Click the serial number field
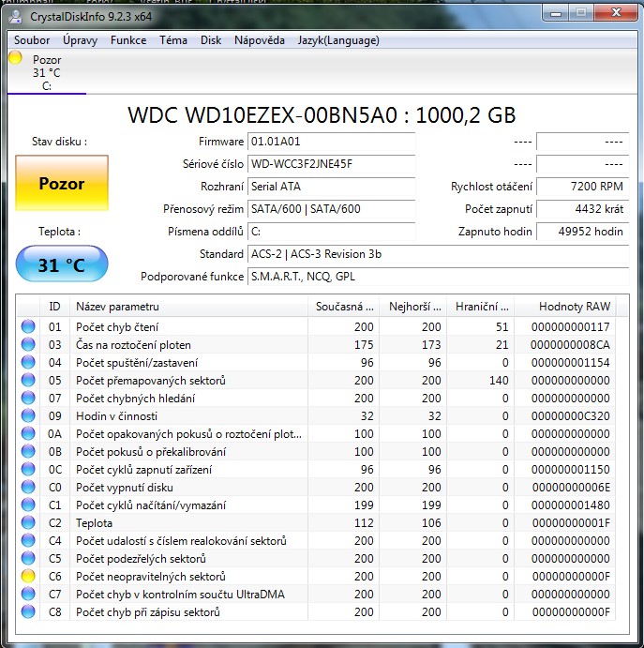644x648 pixels. point(331,164)
